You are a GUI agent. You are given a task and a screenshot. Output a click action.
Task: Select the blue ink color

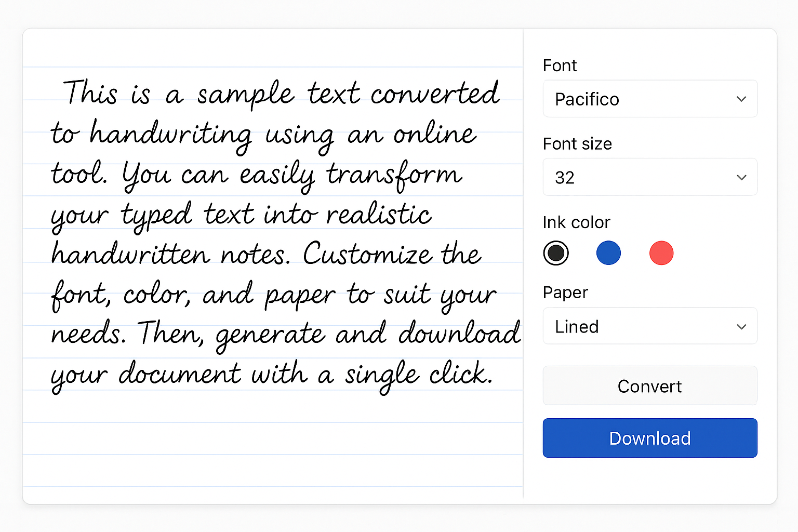pyautogui.click(x=608, y=253)
